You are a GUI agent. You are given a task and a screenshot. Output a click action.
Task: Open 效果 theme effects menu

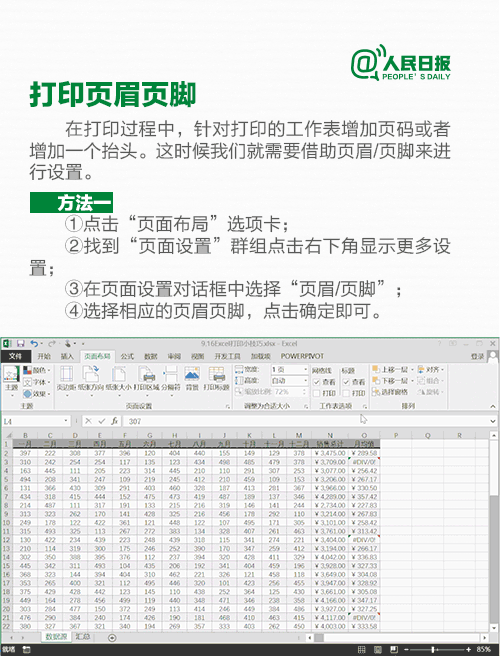(37, 394)
